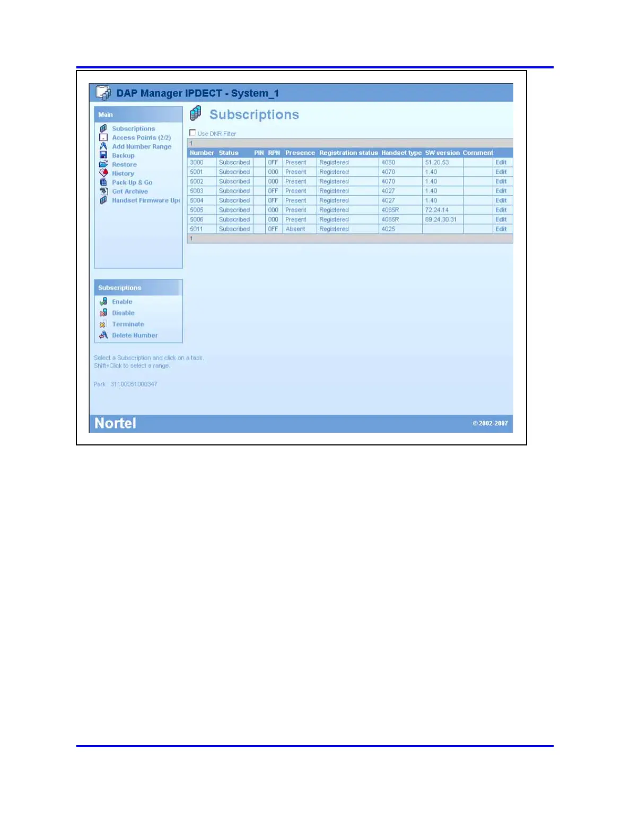This screenshot has height=840, width=630.
Task: Click handset type 4060 cell
Action: click(401, 162)
